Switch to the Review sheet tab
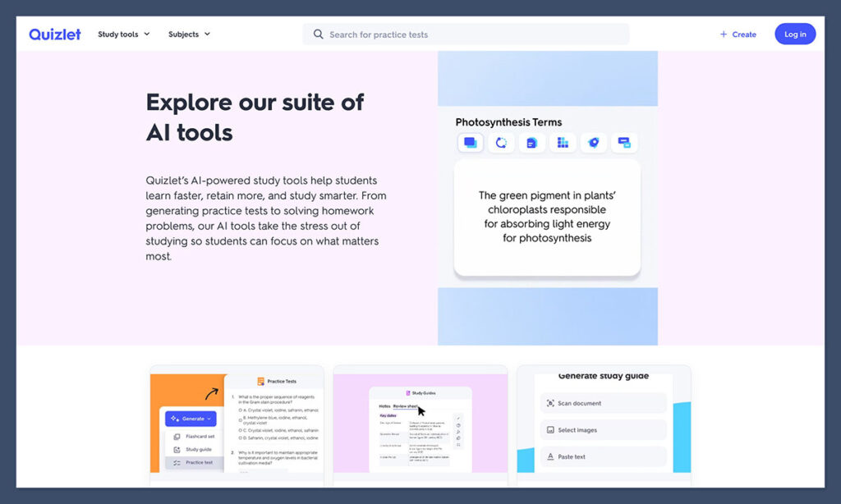The image size is (841, 504). pos(406,407)
